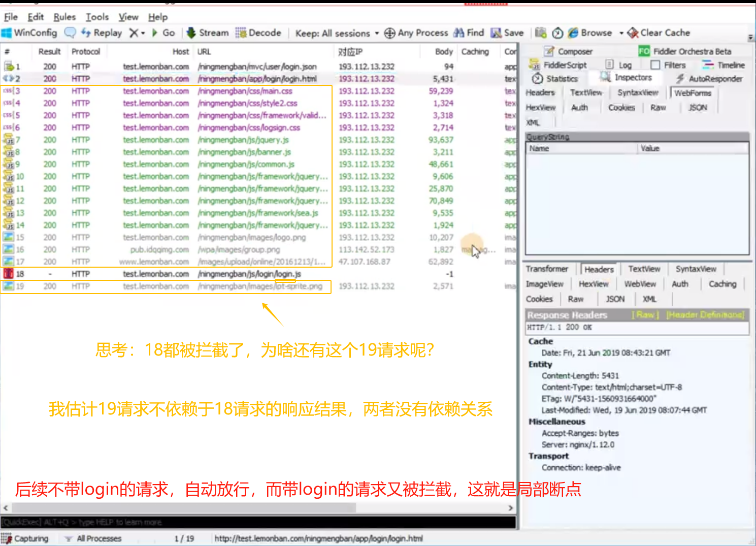Open the Edit menu
The width and height of the screenshot is (756, 546).
pyautogui.click(x=36, y=17)
